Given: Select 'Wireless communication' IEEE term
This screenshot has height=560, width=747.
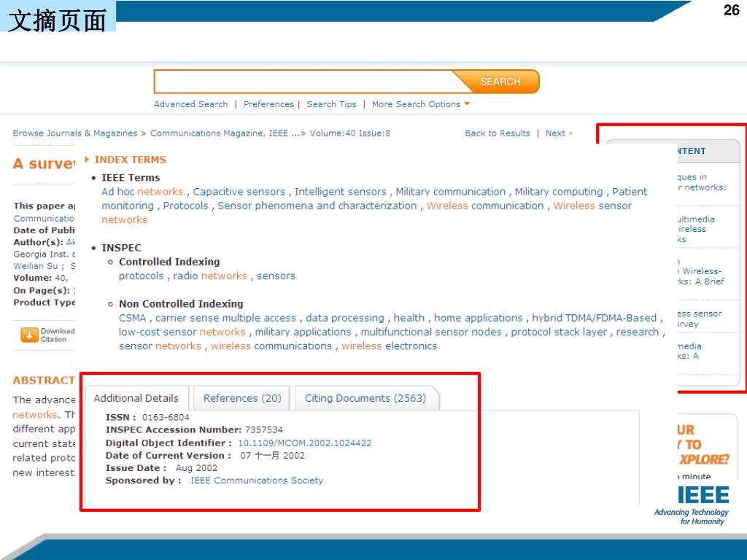Looking at the screenshot, I should (485, 206).
